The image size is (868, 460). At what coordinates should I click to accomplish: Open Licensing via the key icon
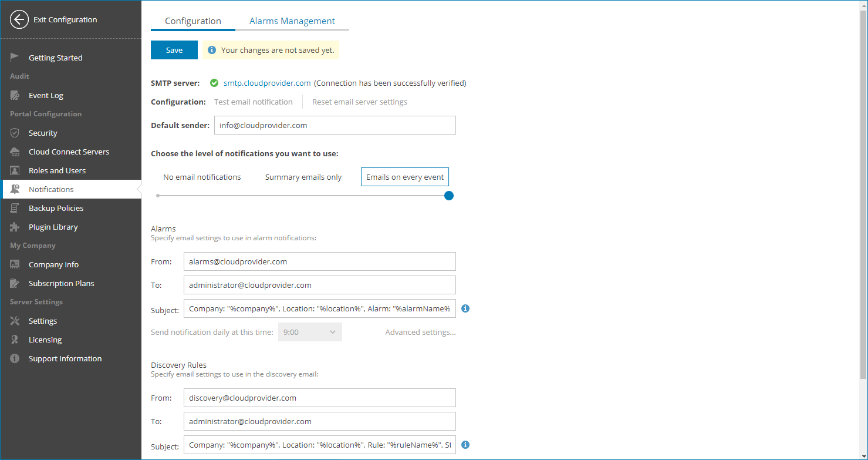tap(14, 340)
